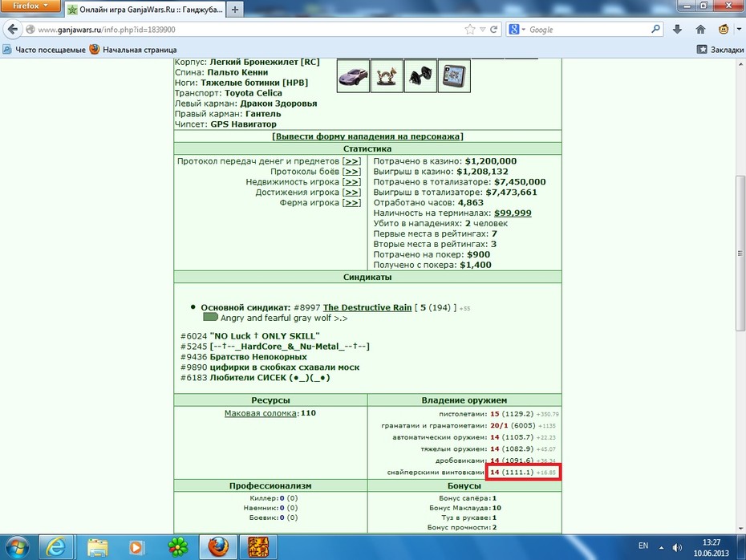
Task: Bookmark this page with the star icon
Action: click(469, 30)
